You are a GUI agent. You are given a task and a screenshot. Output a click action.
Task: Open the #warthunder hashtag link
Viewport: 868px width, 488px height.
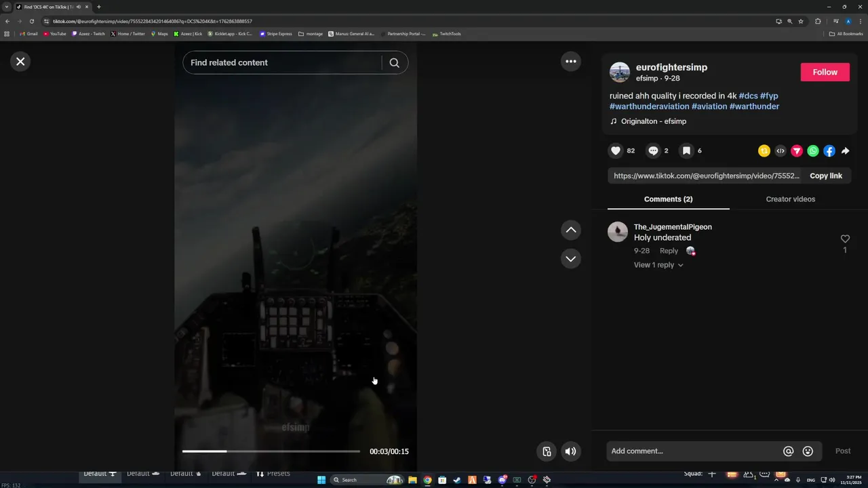click(754, 106)
